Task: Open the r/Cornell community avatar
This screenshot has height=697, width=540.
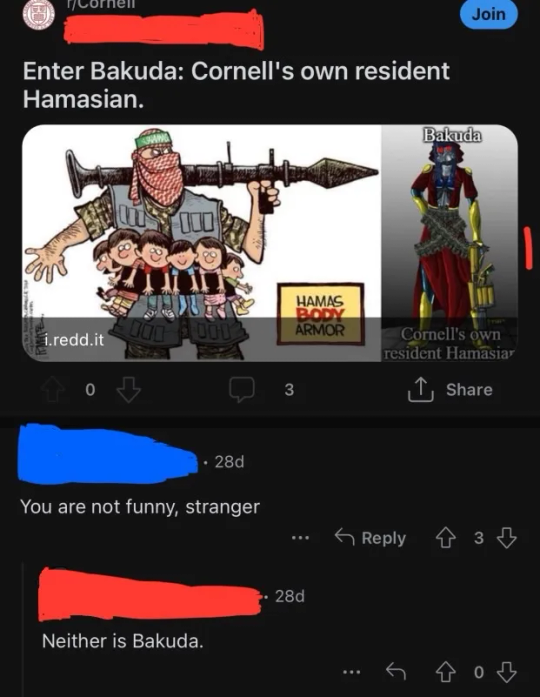Action: point(39,15)
